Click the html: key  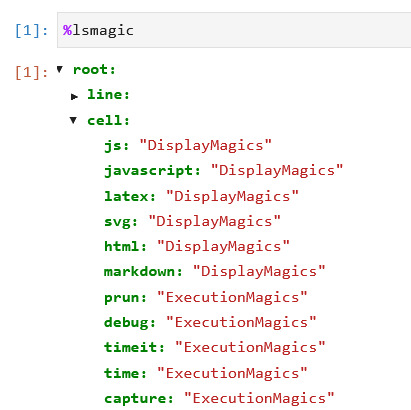point(125,246)
